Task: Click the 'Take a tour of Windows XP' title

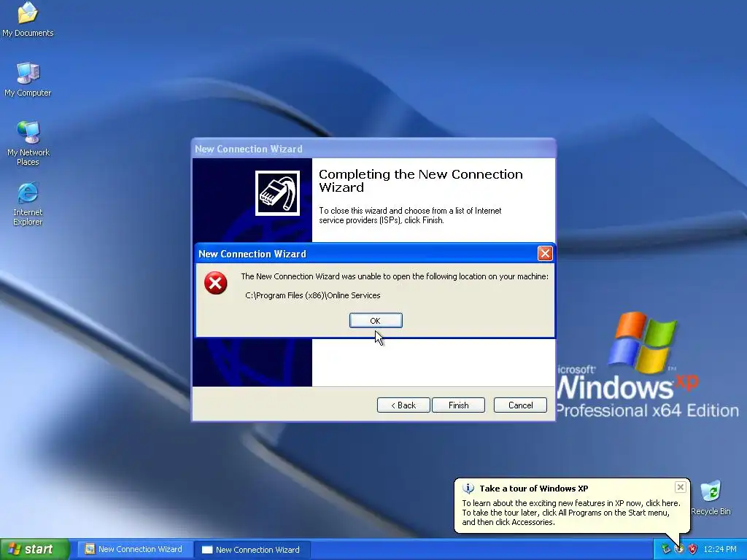Action: pos(533,488)
